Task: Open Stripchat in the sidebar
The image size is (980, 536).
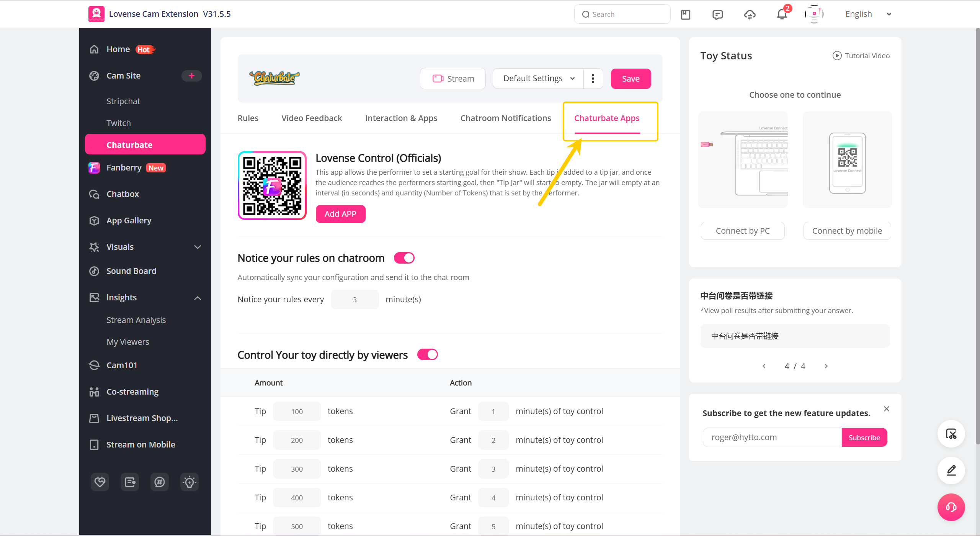Action: pyautogui.click(x=123, y=102)
